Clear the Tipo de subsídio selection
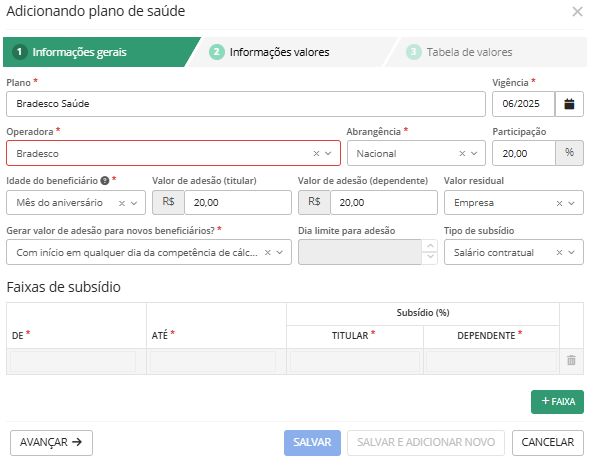592x462 pixels. coord(560,252)
